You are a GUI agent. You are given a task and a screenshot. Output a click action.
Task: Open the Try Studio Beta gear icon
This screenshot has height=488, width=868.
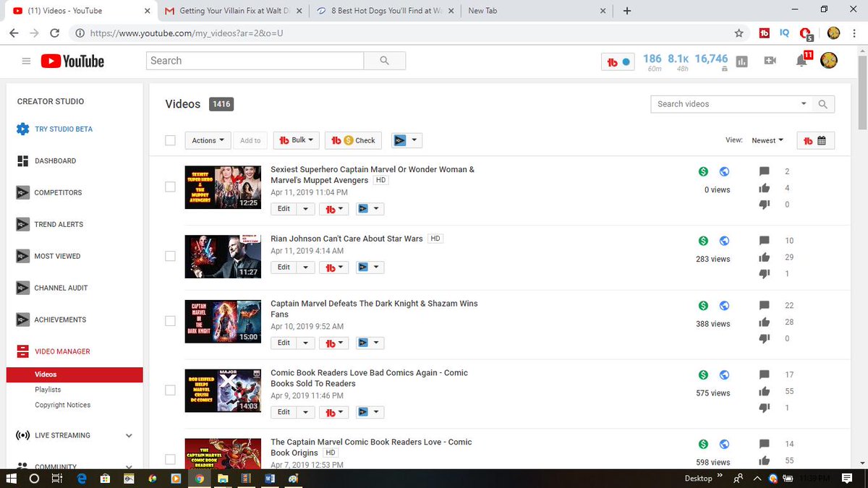point(22,129)
